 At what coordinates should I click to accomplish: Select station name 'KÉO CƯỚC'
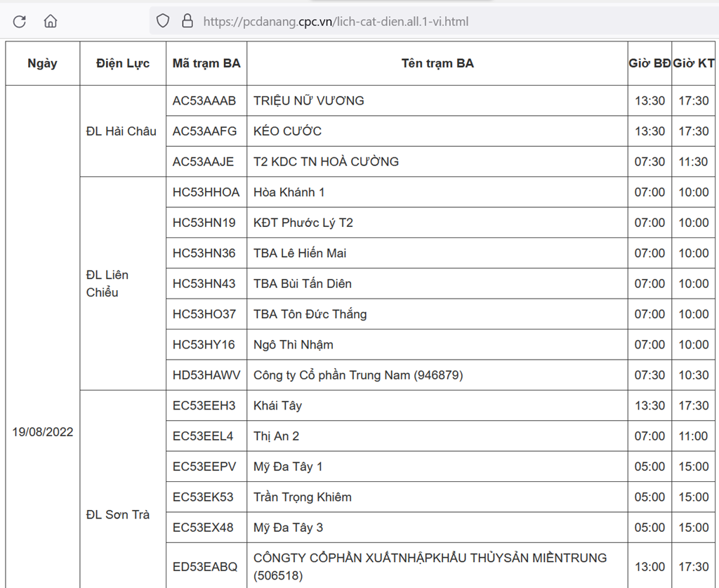287,131
